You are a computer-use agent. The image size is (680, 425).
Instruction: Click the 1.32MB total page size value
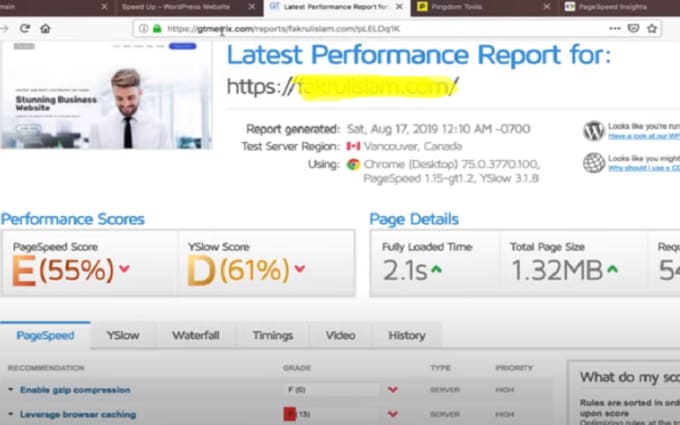point(557,270)
